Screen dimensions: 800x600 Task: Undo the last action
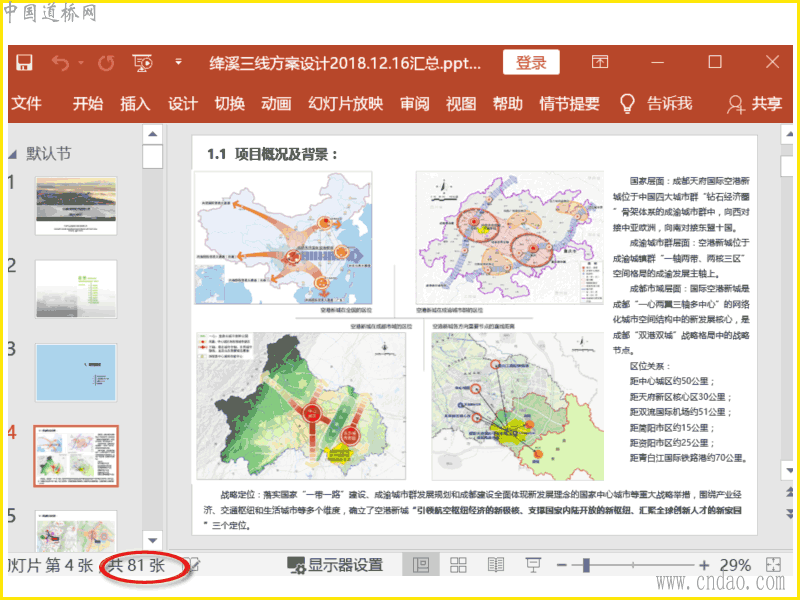point(60,63)
